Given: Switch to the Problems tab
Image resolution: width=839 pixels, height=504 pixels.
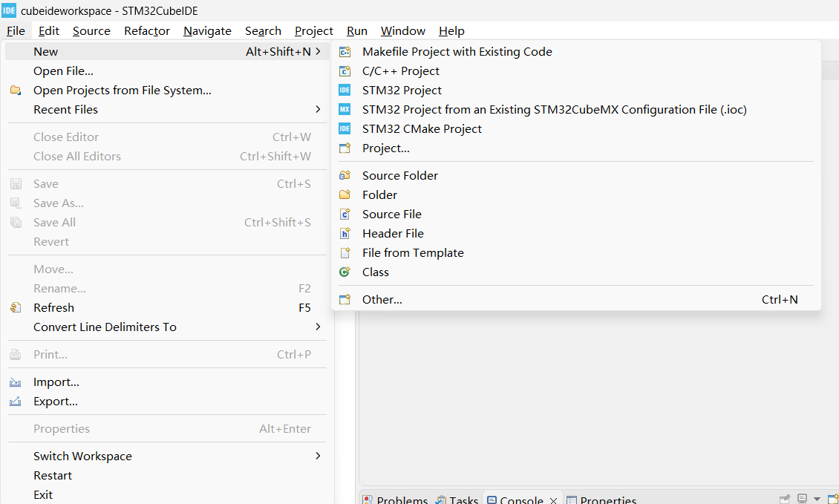Looking at the screenshot, I should [396, 500].
